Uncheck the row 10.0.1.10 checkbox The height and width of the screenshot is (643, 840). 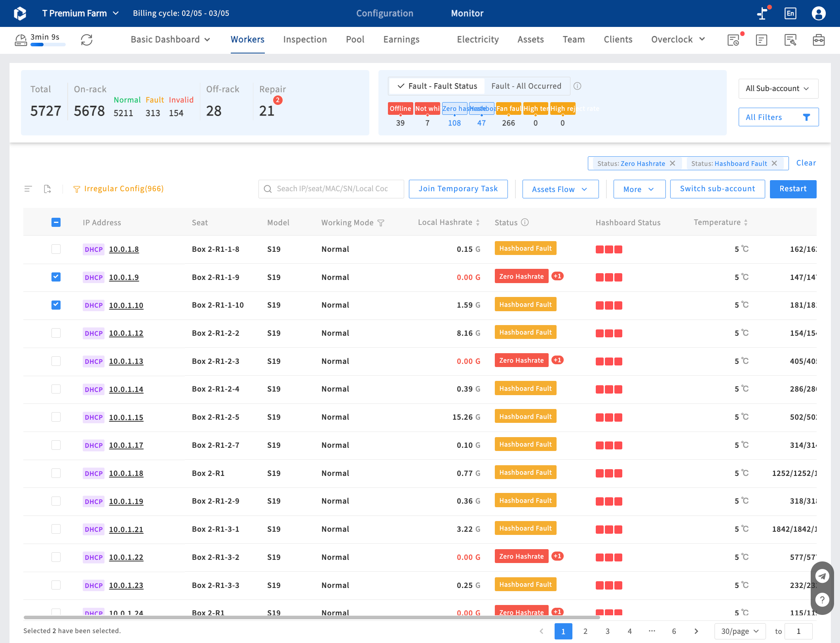click(x=56, y=305)
